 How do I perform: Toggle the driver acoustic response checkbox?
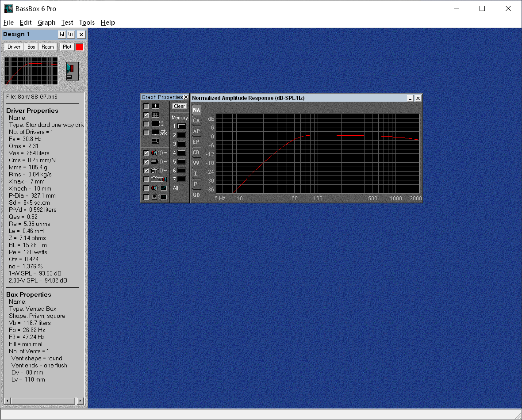point(146,153)
